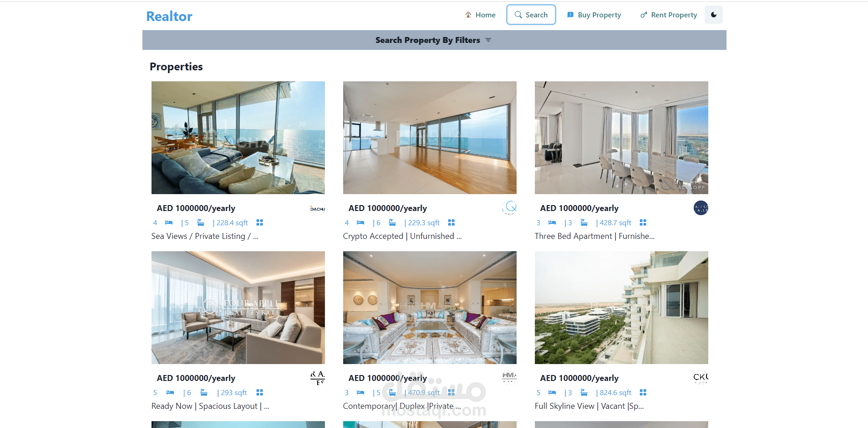
Task: Click the agency logo on Sea Views listing
Action: pyautogui.click(x=318, y=208)
